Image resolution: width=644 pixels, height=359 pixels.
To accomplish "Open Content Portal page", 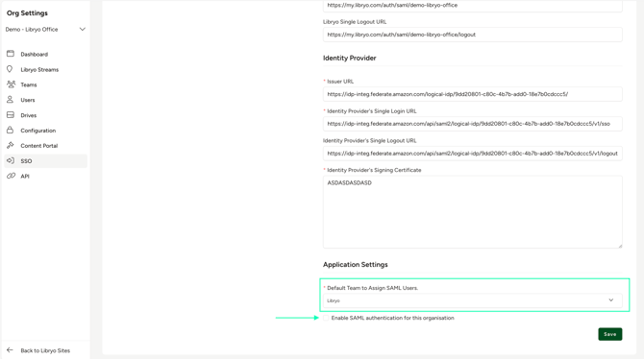I will pyautogui.click(x=45, y=146).
